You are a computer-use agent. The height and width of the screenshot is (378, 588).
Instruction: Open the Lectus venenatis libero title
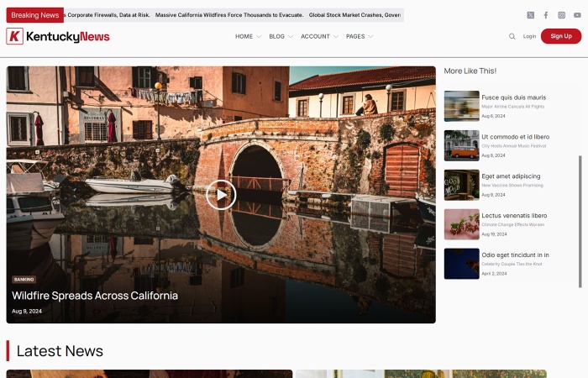[514, 216]
